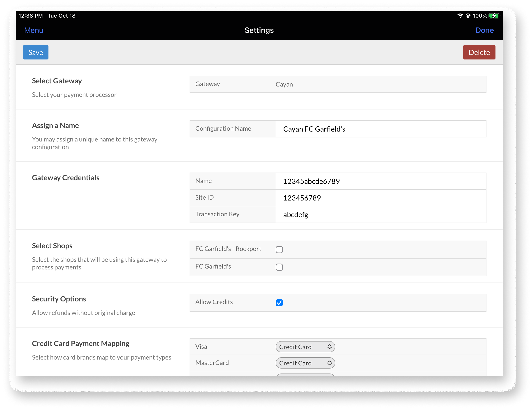Tap the orientation lock status icon
This screenshot has width=532, height=410.
point(468,16)
